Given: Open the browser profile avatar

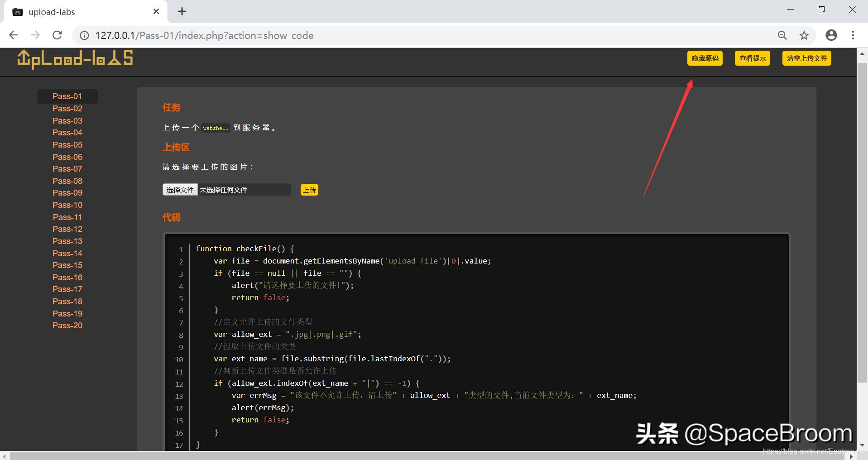Looking at the screenshot, I should (831, 35).
